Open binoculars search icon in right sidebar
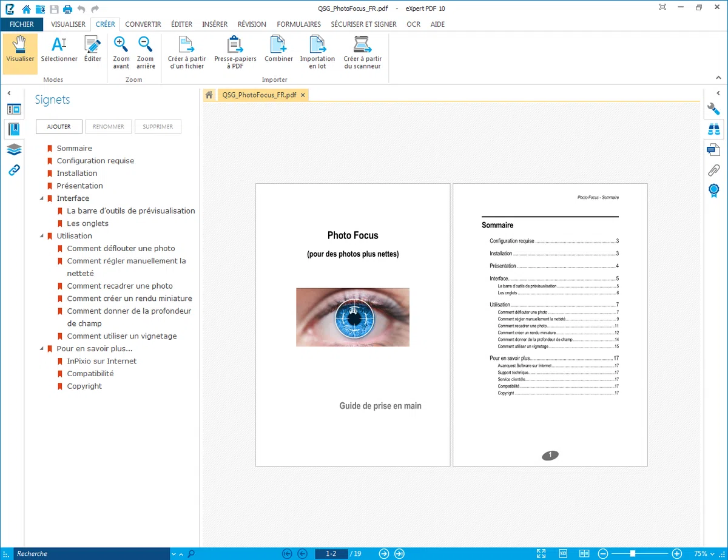Image resolution: width=728 pixels, height=560 pixels. point(714,129)
